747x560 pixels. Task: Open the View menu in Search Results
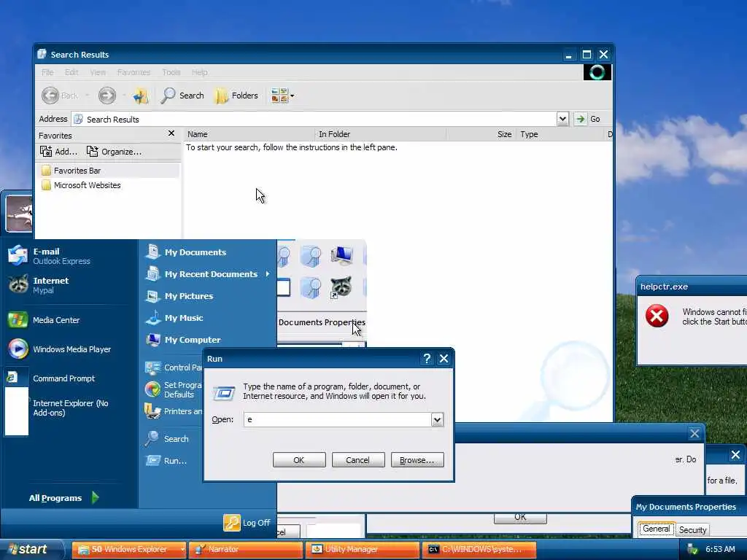(x=98, y=72)
